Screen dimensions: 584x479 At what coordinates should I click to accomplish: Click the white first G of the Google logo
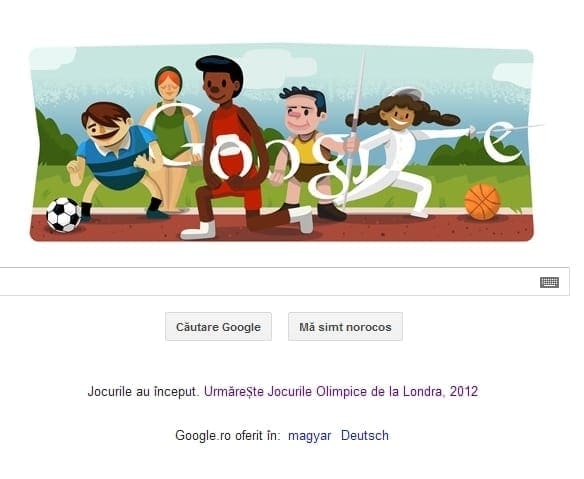click(175, 136)
